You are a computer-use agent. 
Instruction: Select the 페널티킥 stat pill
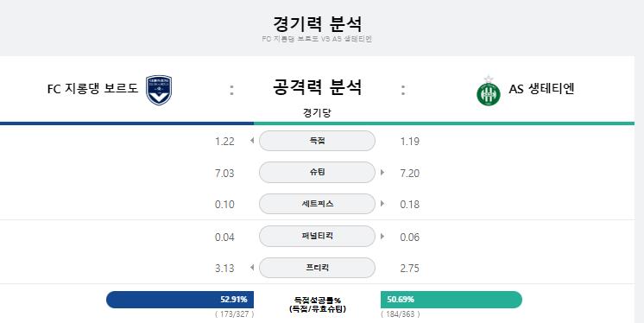pos(317,237)
